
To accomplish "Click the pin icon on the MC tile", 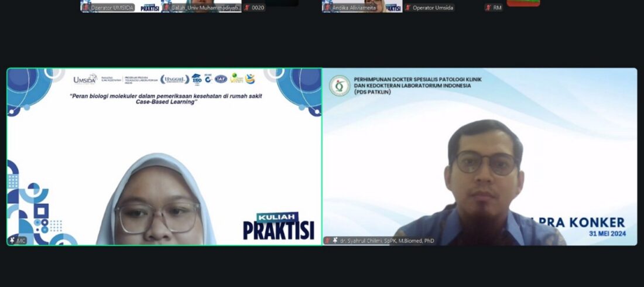I will pyautogui.click(x=12, y=241).
